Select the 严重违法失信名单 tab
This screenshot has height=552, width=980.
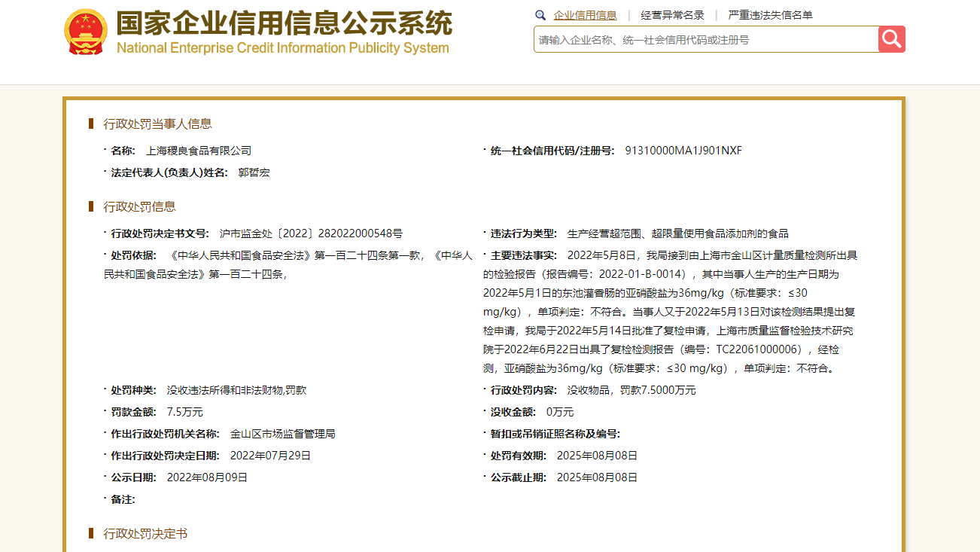(x=770, y=15)
